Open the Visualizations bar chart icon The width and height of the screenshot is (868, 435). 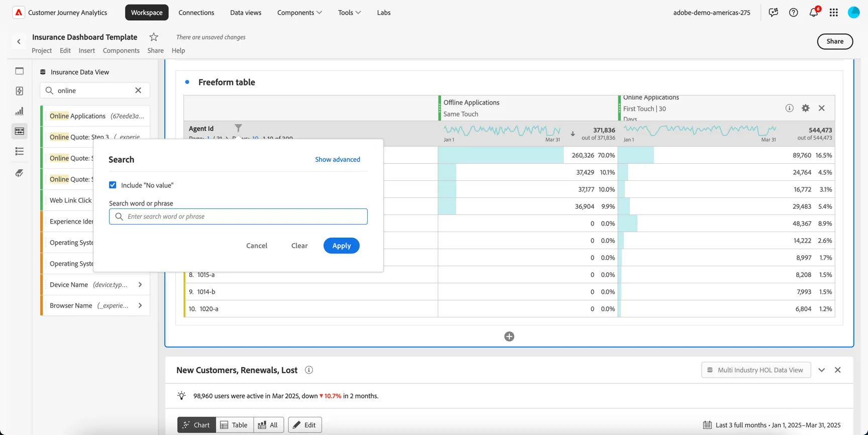click(20, 111)
